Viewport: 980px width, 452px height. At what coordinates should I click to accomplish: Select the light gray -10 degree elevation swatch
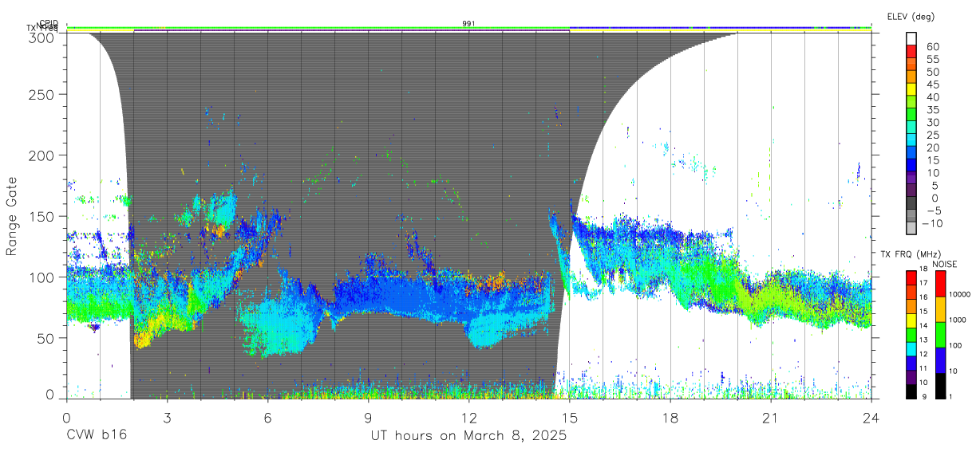coord(911,227)
